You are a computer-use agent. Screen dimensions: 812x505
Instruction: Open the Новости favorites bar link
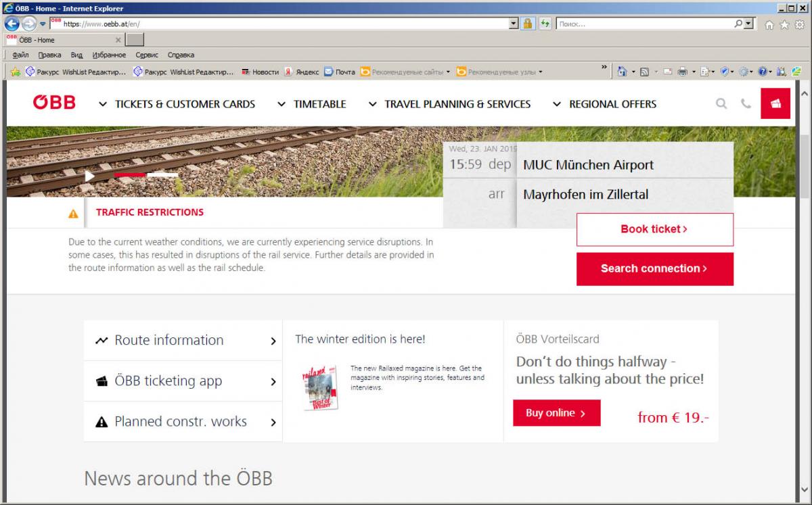260,72
